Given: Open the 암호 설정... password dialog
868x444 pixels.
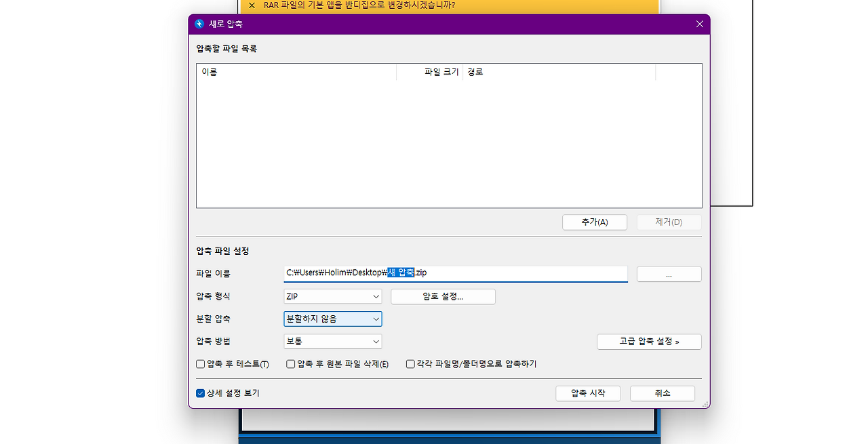Looking at the screenshot, I should pos(443,297).
